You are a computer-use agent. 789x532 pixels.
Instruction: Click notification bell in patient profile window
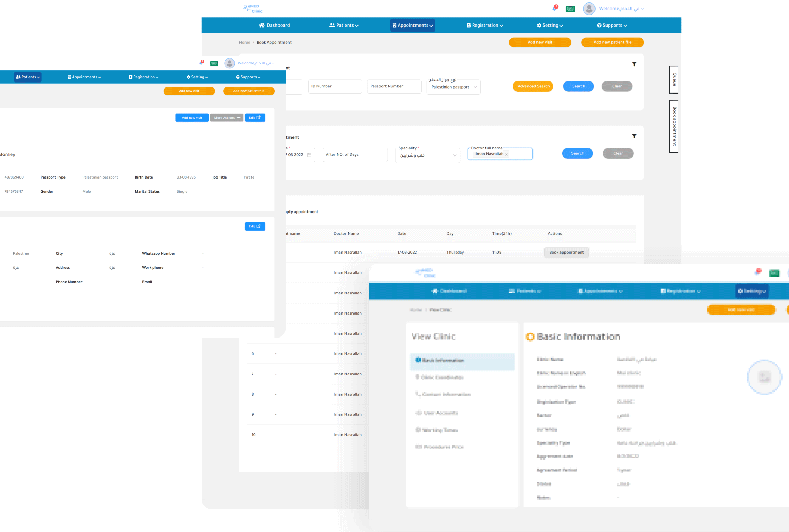(202, 62)
